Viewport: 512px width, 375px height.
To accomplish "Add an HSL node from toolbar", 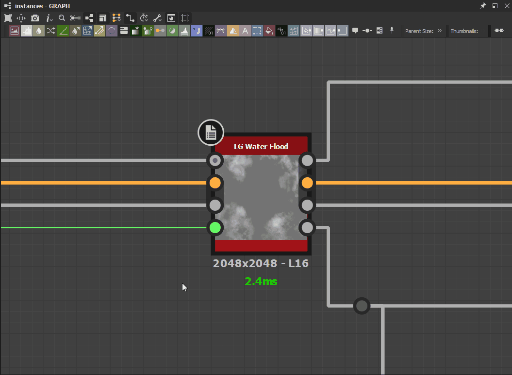I will point(172,31).
